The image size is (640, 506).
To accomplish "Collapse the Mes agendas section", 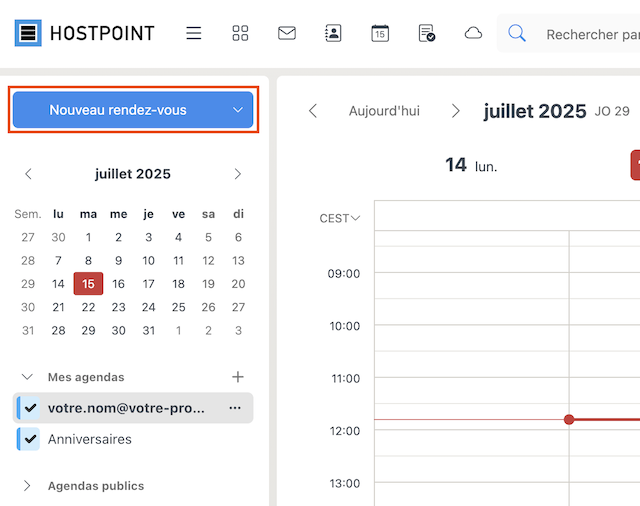I will [27, 377].
